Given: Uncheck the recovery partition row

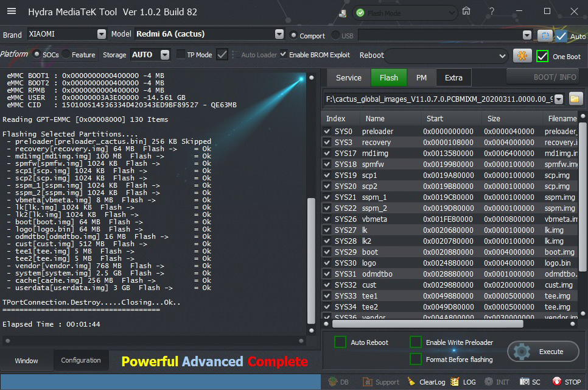Looking at the screenshot, I should coord(328,143).
